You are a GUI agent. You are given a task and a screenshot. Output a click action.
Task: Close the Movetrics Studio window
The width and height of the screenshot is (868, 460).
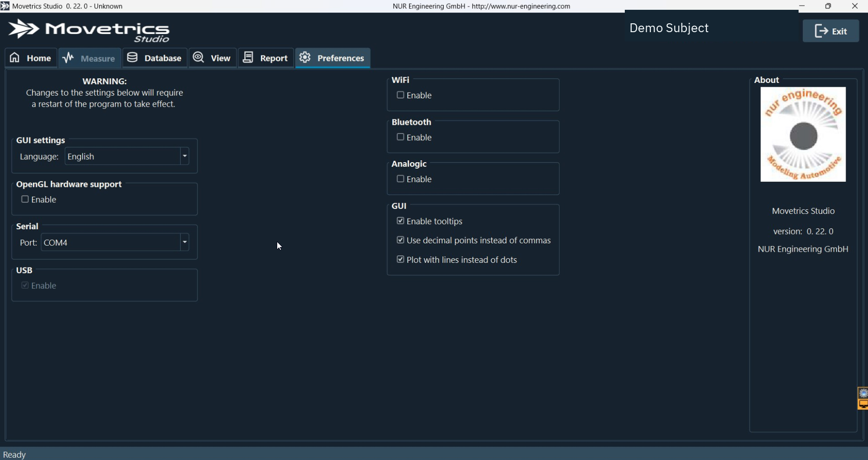pyautogui.click(x=855, y=6)
